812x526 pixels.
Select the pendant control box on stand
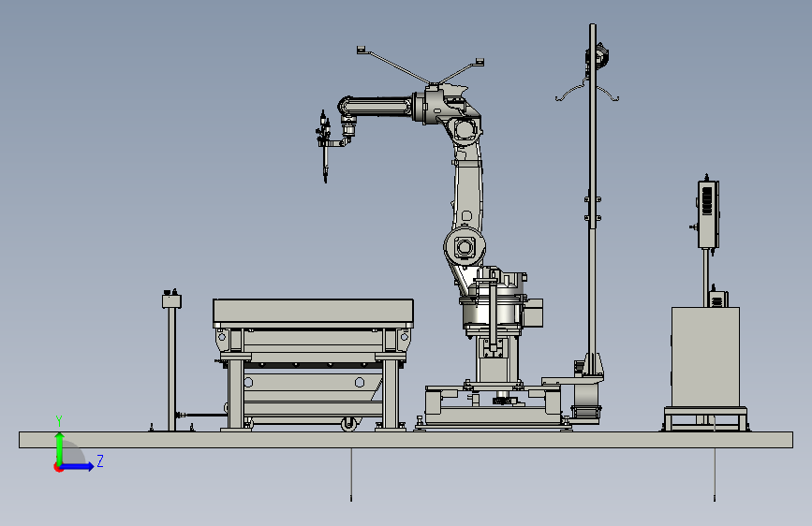click(707, 213)
